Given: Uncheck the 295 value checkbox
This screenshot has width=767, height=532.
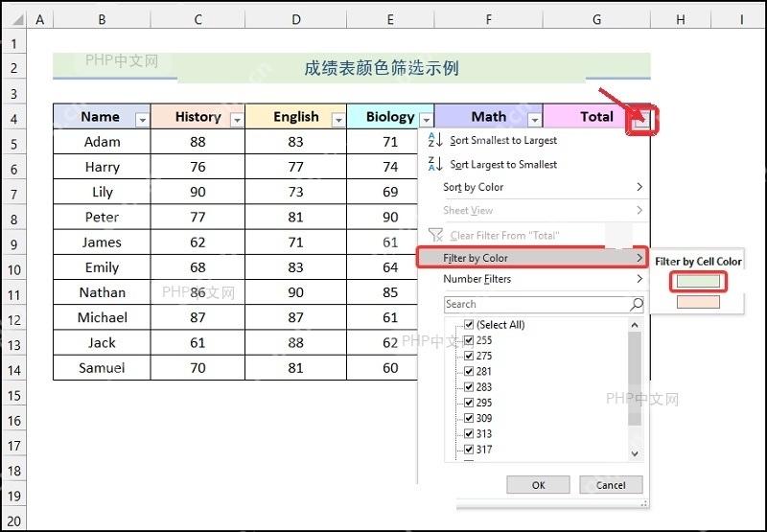Looking at the screenshot, I should pos(469,403).
